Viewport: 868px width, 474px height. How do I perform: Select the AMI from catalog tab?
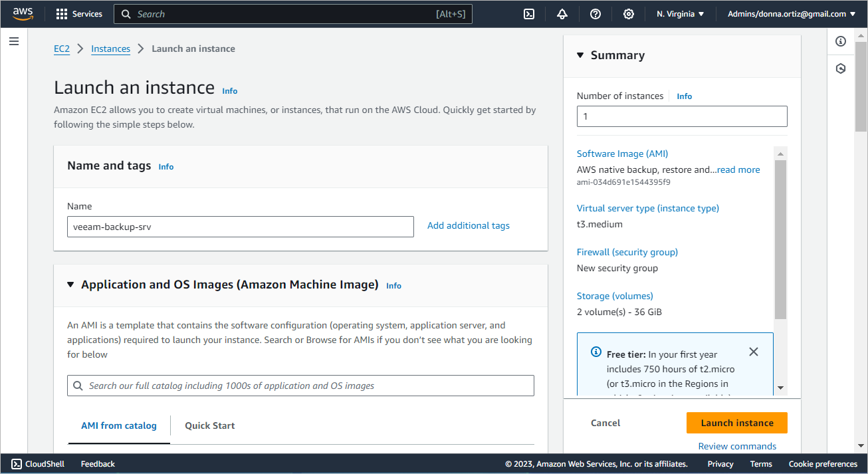(118, 425)
